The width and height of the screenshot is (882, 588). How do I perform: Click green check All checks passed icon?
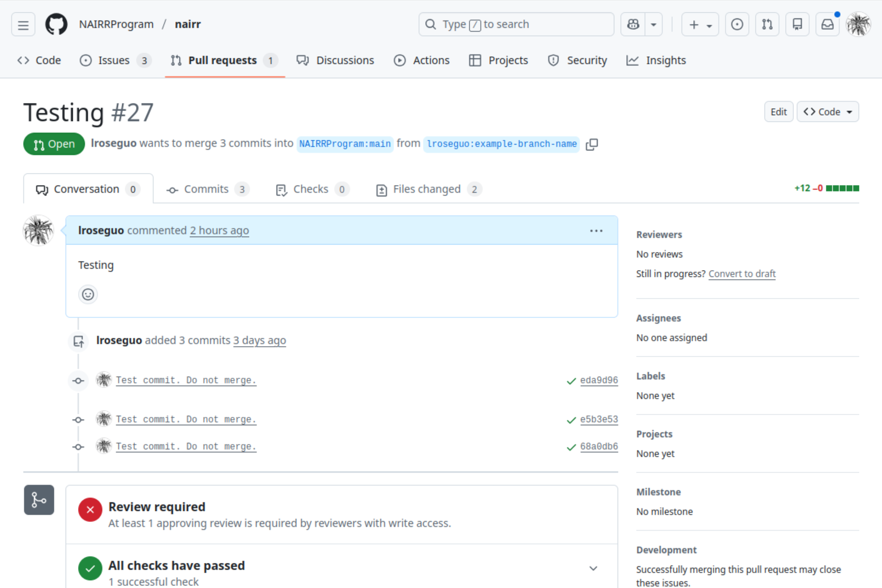point(90,569)
